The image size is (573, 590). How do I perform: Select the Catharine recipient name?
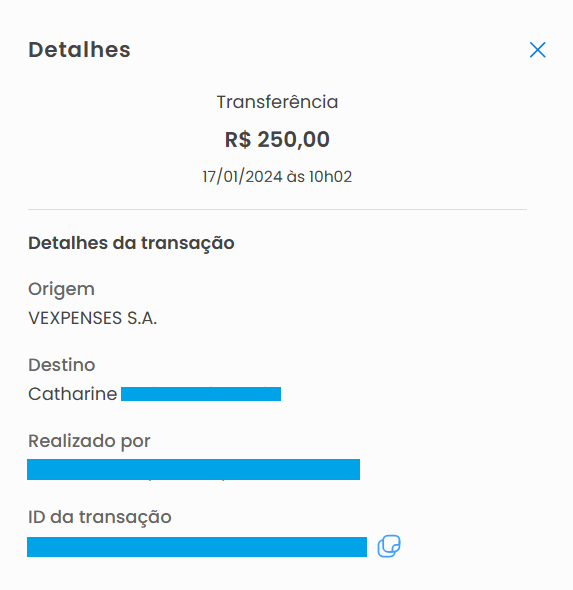73,394
